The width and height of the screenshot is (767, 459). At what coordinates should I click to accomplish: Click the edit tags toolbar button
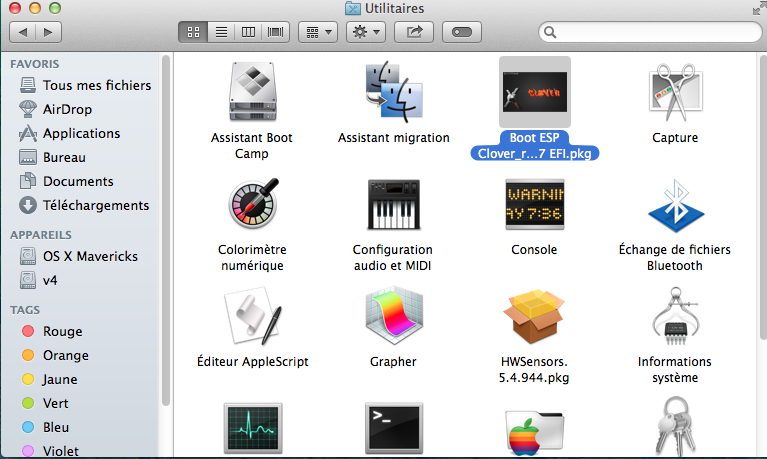(x=462, y=32)
